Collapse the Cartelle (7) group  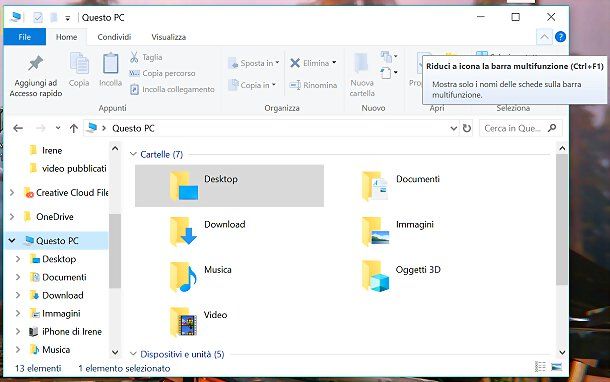click(133, 154)
